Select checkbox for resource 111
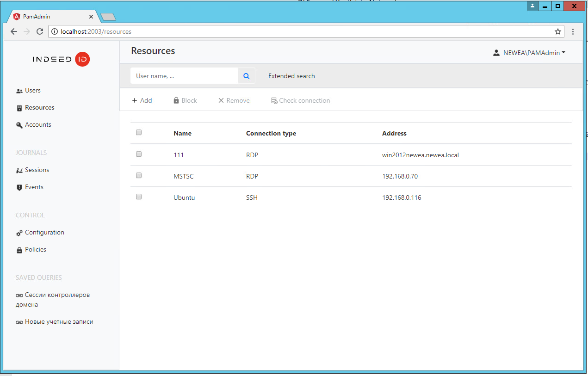The height and width of the screenshot is (376, 588). [139, 154]
